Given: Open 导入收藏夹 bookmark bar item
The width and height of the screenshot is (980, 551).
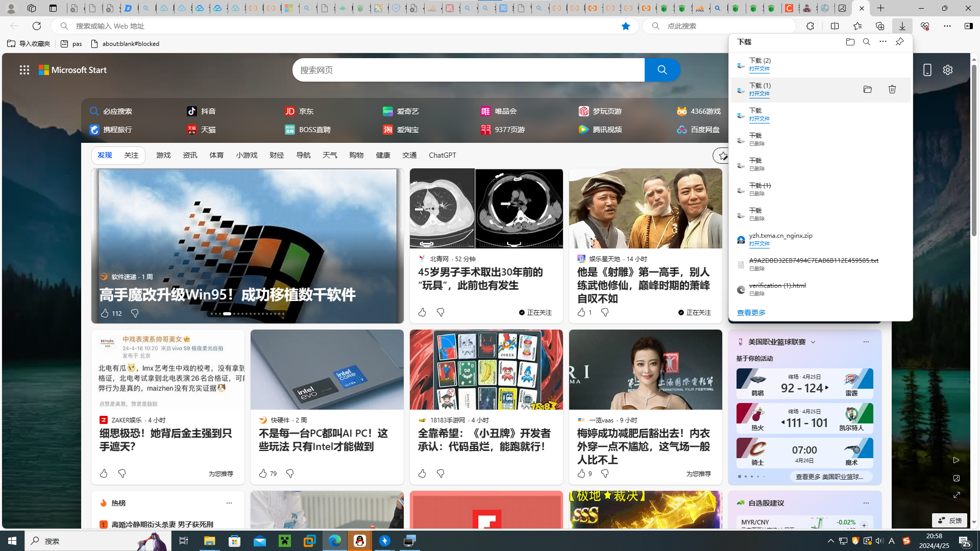Looking at the screenshot, I should point(29,44).
